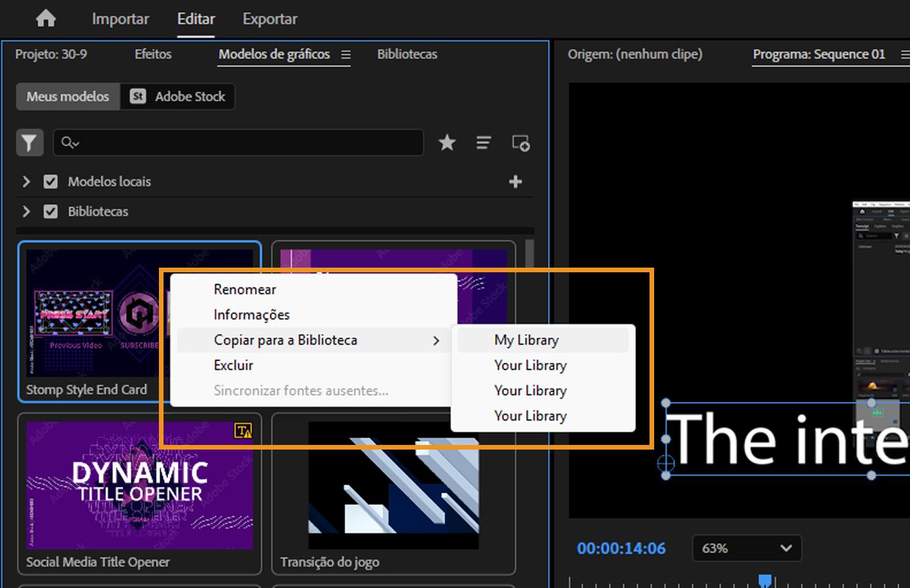Expand the Bibliotecas section in the list
Screen dimensions: 910x588
click(26, 212)
